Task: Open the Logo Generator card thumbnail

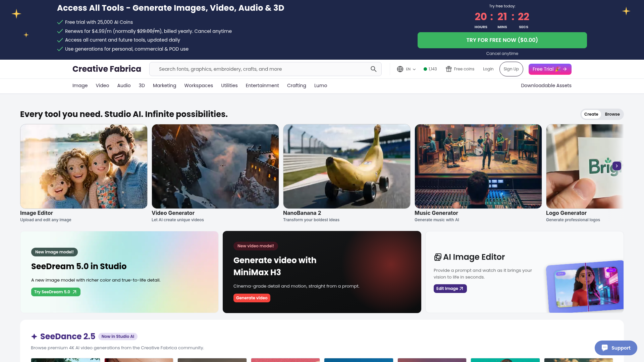Action: coord(585,166)
